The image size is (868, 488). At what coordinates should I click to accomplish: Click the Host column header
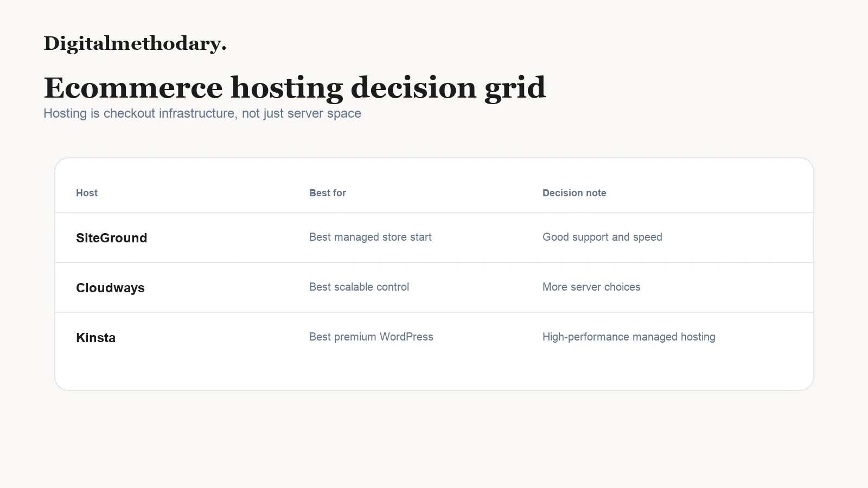click(87, 193)
